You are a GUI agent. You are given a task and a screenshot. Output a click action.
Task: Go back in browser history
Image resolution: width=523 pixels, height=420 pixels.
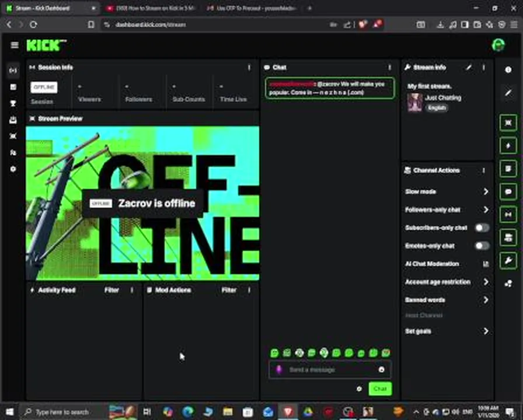(x=9, y=24)
